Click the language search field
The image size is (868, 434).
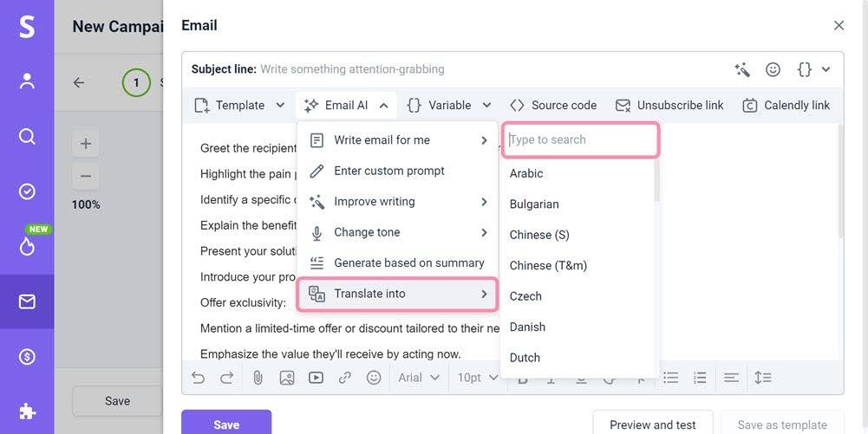(580, 139)
